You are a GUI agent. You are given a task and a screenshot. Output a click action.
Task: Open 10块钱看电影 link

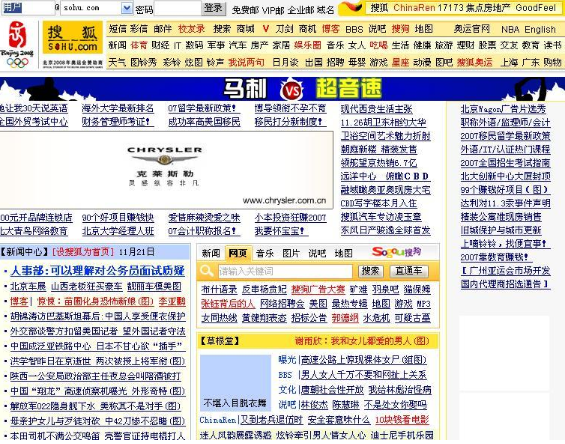(402, 420)
